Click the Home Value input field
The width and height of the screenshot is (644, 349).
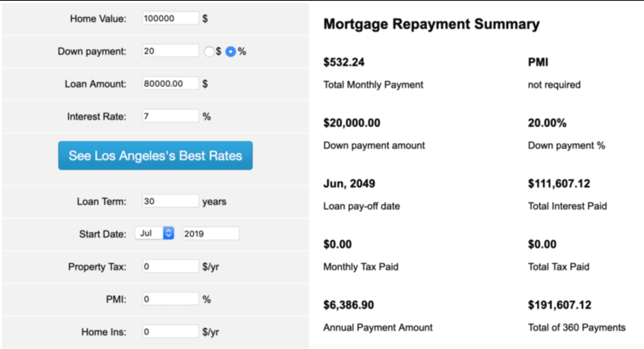pyautogui.click(x=170, y=18)
